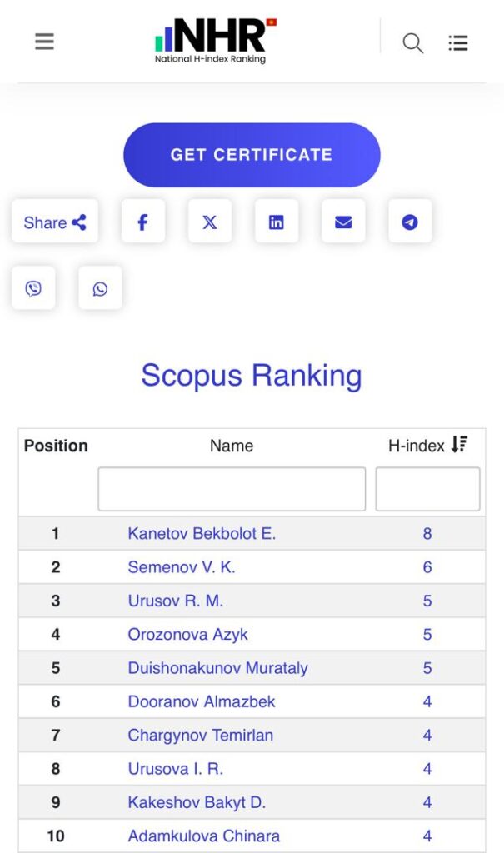Viewport: 504px width, 853px height.
Task: Open the search magnifier icon
Action: (412, 43)
